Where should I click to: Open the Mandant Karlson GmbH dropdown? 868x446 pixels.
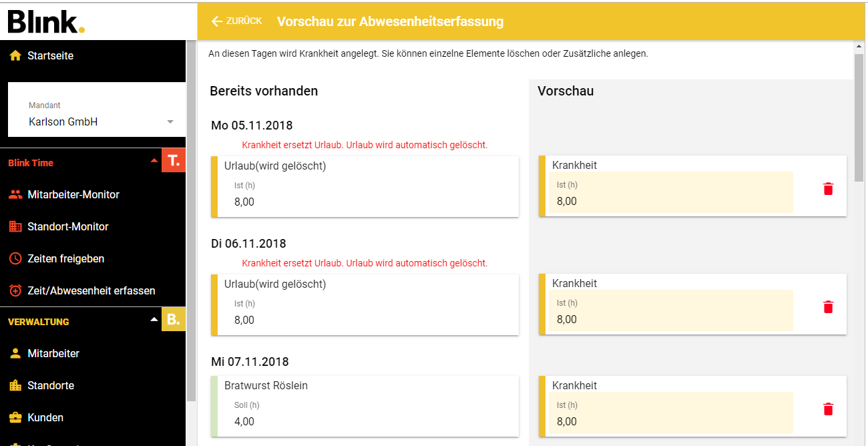tap(170, 122)
